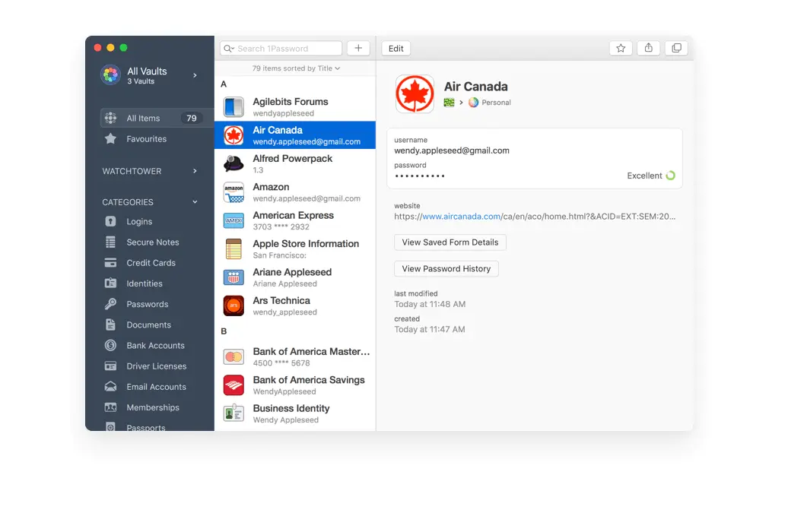Click the All Vaults colorful icon
The image size is (791, 532).
(x=110, y=75)
